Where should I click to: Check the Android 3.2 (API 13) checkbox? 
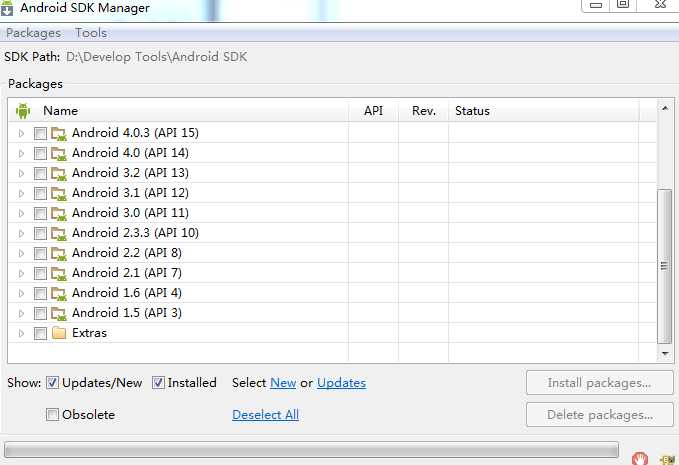(40, 173)
